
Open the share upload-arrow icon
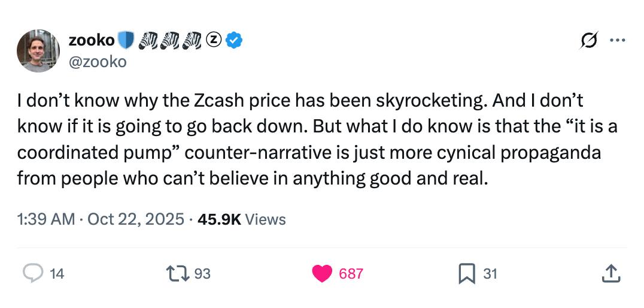tap(609, 274)
